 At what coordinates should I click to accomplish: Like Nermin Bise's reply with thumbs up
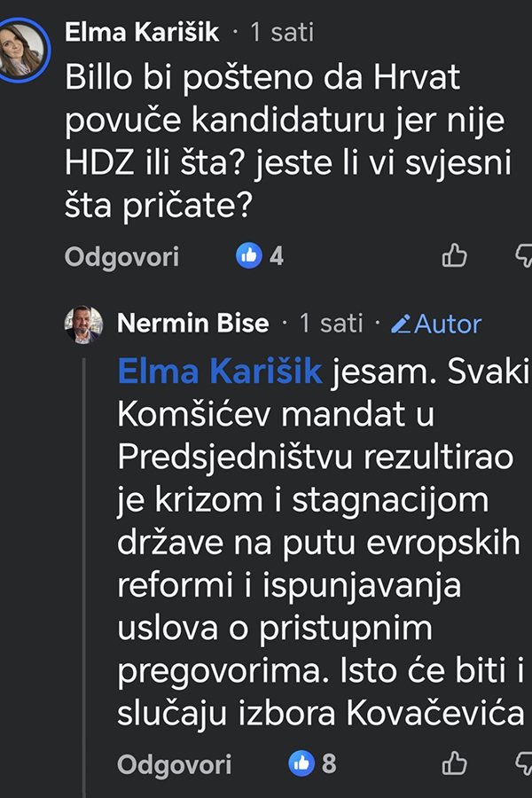[455, 763]
